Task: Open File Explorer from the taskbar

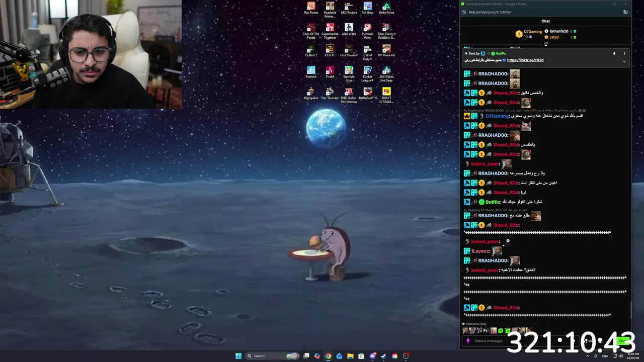Action: click(350, 356)
